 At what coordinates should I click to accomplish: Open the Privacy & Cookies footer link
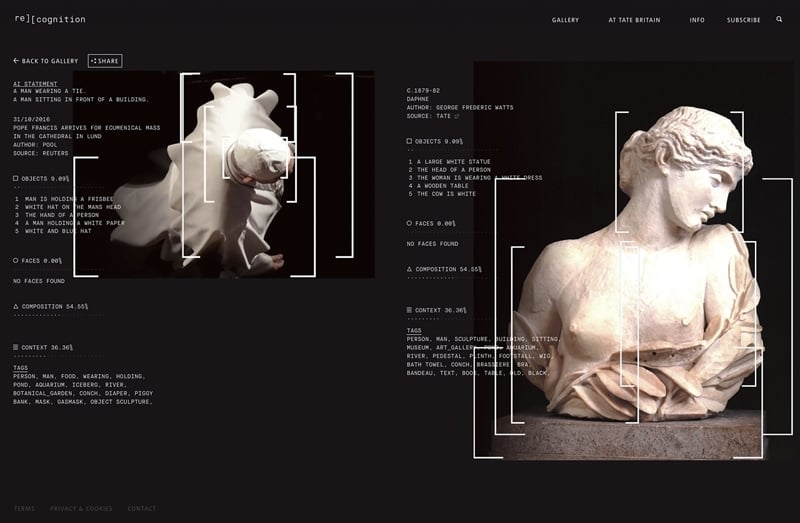pyautogui.click(x=81, y=509)
